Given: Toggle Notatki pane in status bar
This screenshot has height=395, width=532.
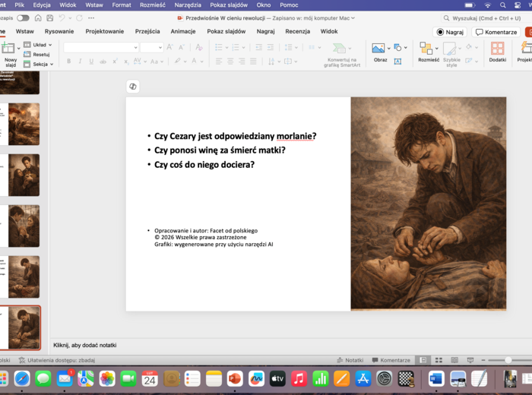Looking at the screenshot, I should 350,360.
